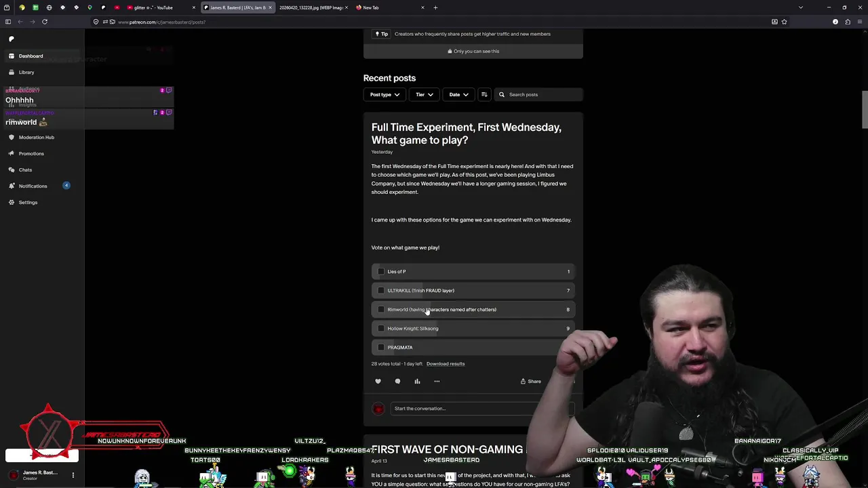
Task: Click the Recent posts heading
Action: [389, 78]
